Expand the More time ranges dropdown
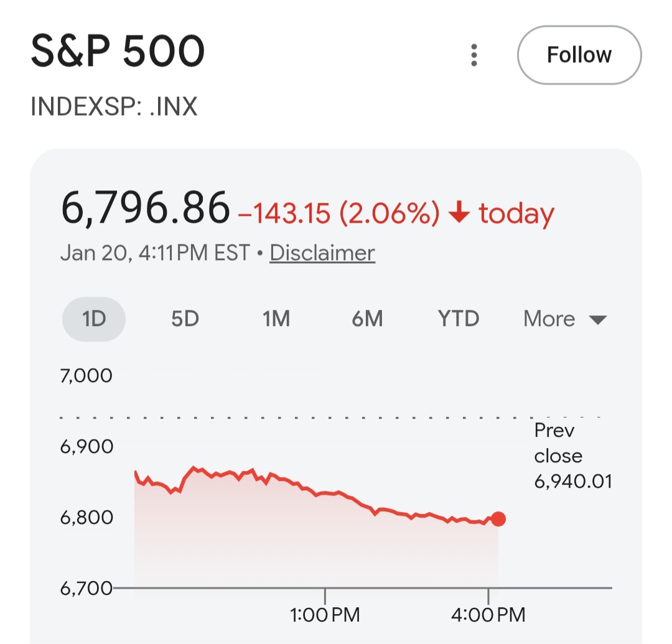 tap(564, 319)
